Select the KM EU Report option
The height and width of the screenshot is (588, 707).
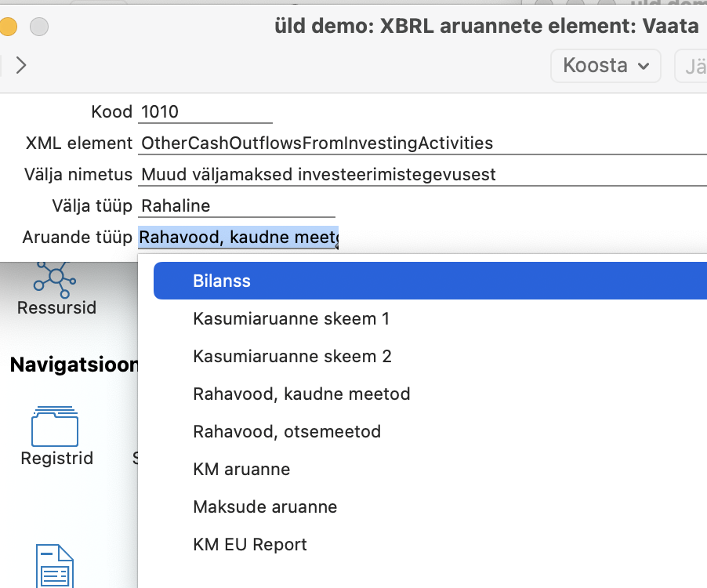pos(250,544)
